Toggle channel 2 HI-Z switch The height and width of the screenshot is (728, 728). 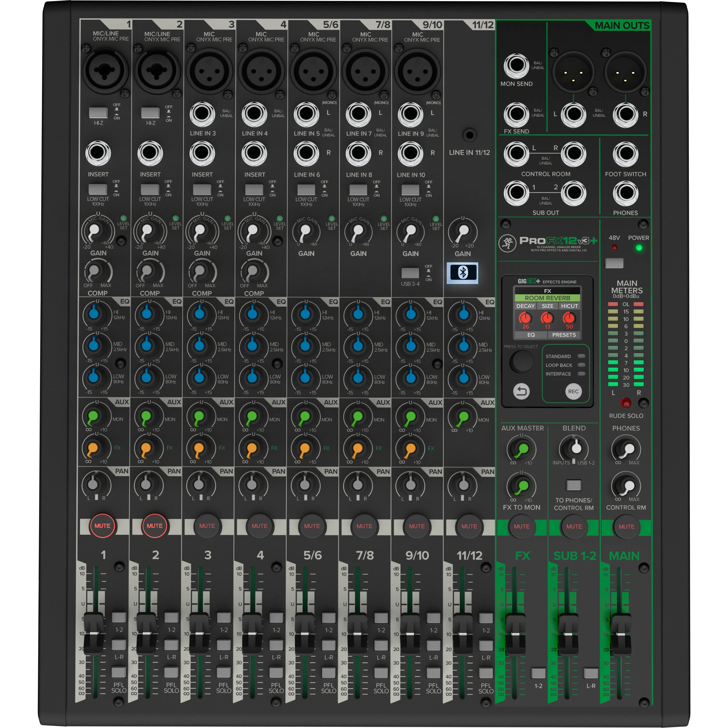pyautogui.click(x=150, y=112)
